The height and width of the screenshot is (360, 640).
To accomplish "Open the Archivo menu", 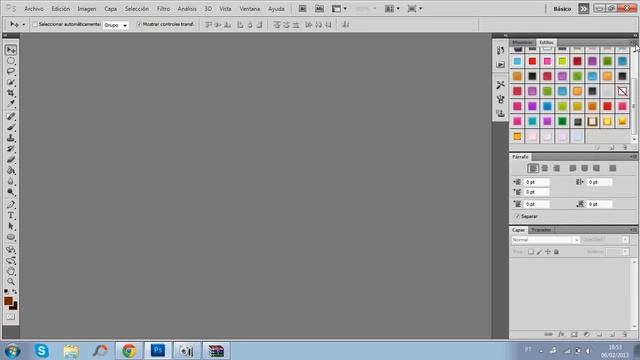I will coord(34,9).
